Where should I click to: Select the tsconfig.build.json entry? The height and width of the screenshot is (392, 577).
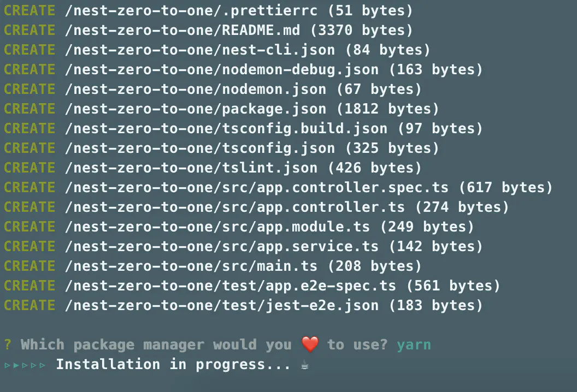[x=226, y=128]
